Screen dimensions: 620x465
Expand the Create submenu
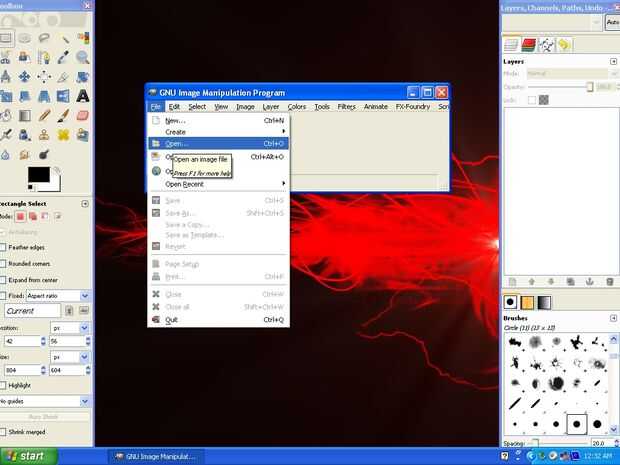click(218, 132)
